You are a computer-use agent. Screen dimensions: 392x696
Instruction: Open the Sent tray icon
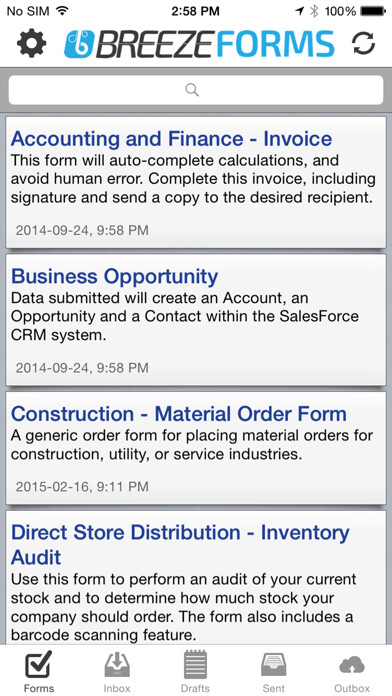273,664
